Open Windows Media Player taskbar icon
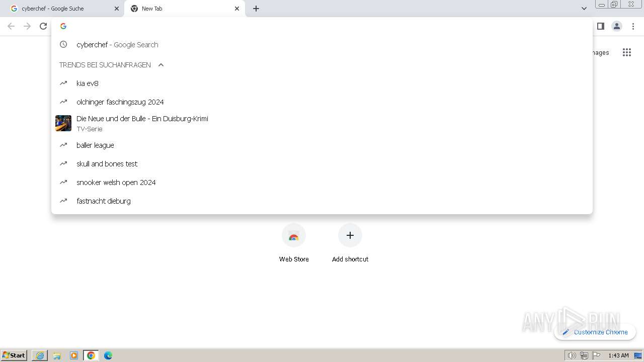The width and height of the screenshot is (644, 362). click(x=74, y=355)
